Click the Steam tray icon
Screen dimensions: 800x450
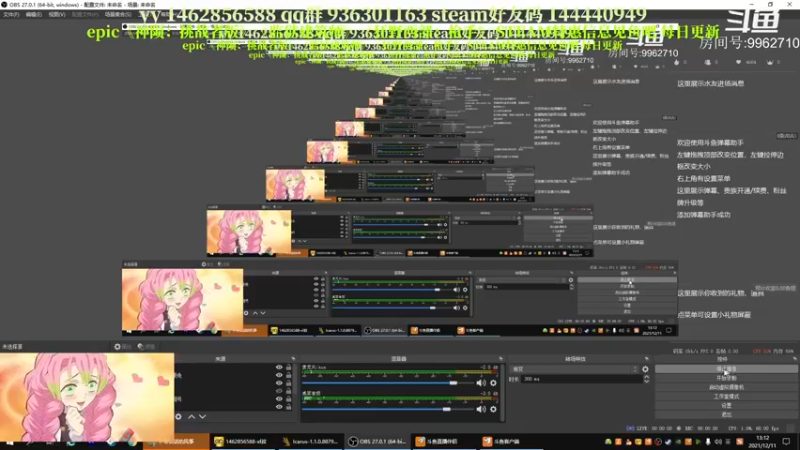coord(668,442)
